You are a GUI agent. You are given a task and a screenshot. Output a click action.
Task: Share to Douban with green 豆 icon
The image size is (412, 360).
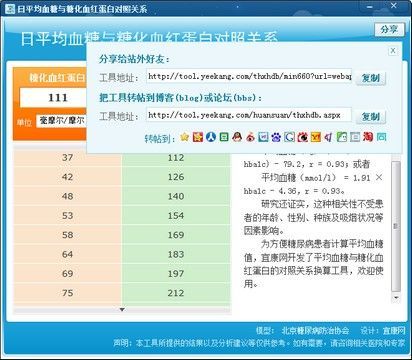coord(224,137)
